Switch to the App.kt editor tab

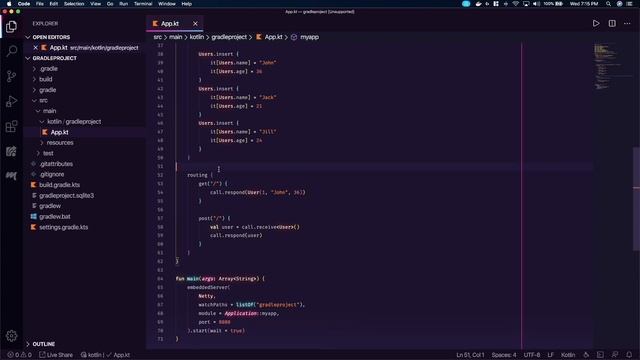[170, 24]
